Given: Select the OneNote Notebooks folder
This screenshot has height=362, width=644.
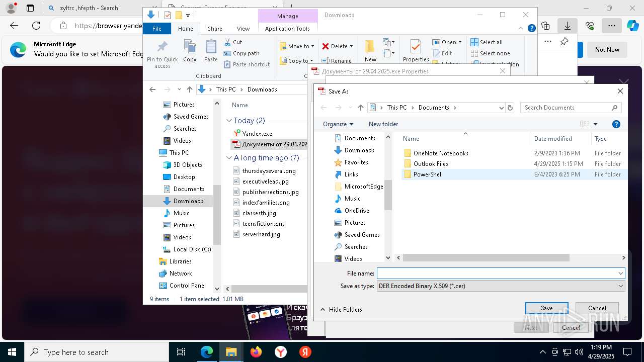Looking at the screenshot, I should [x=441, y=153].
